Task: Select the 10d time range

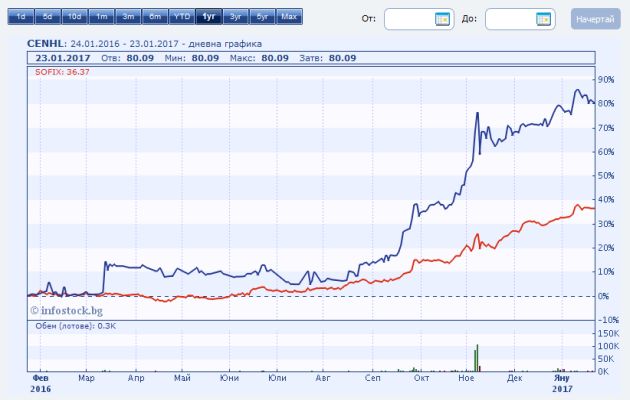Action: point(74,17)
